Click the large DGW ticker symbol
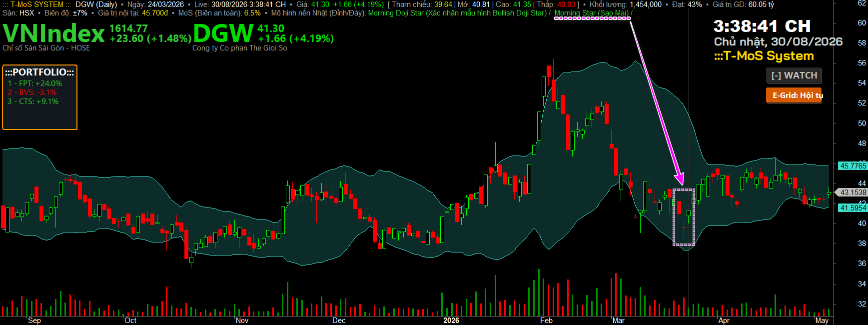The image size is (868, 325). 223,33
